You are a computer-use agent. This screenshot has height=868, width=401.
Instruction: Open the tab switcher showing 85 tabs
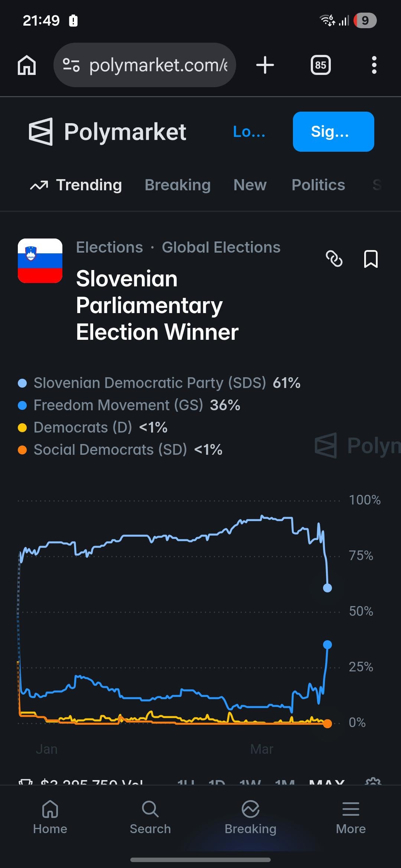click(320, 65)
